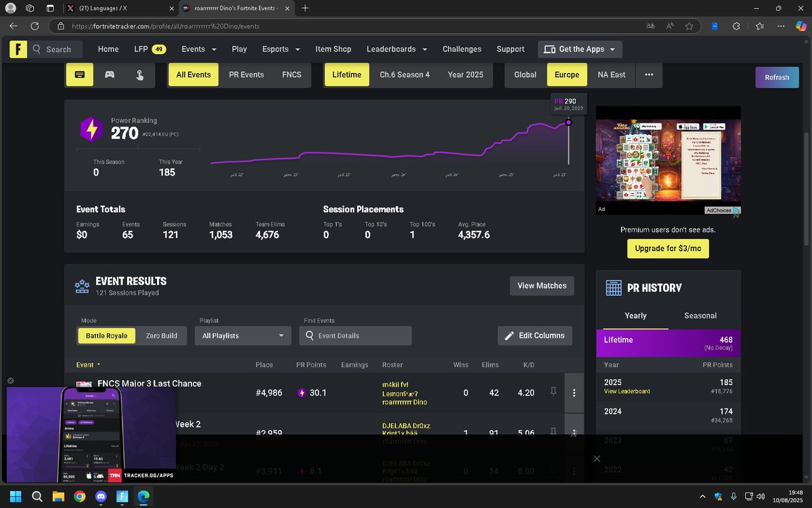The image size is (812, 508).
Task: Filter by PR Events
Action: pyautogui.click(x=246, y=75)
